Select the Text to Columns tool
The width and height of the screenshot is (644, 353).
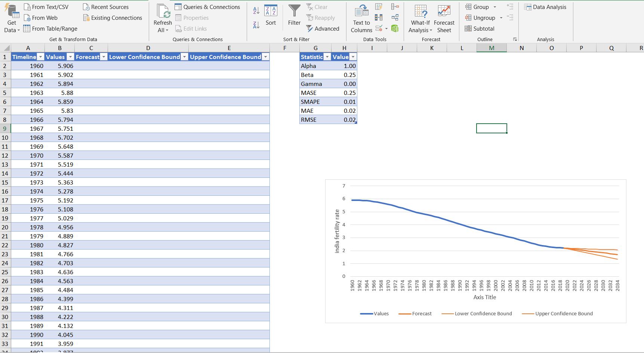click(361, 18)
